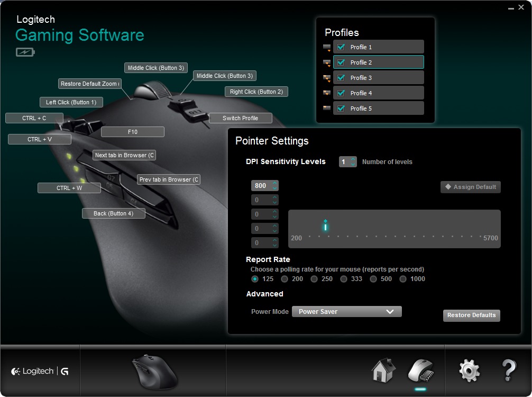Click the Restore Defaults button
Screen dimensions: 532x397
pyautogui.click(x=471, y=315)
